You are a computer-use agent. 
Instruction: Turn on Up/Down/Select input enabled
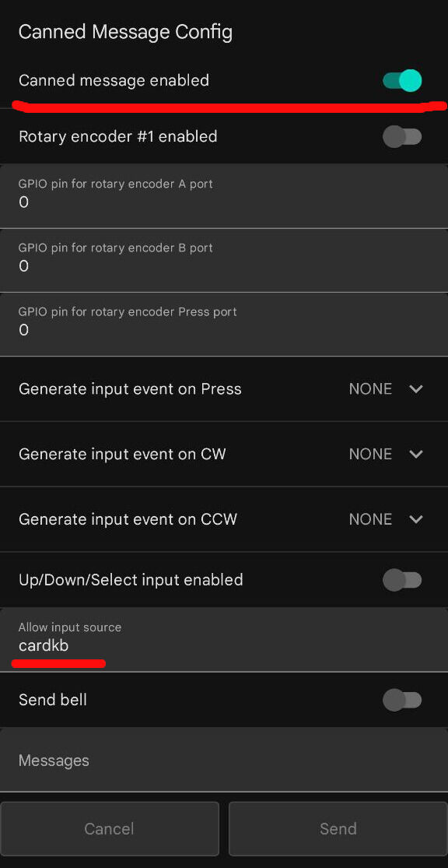(402, 580)
